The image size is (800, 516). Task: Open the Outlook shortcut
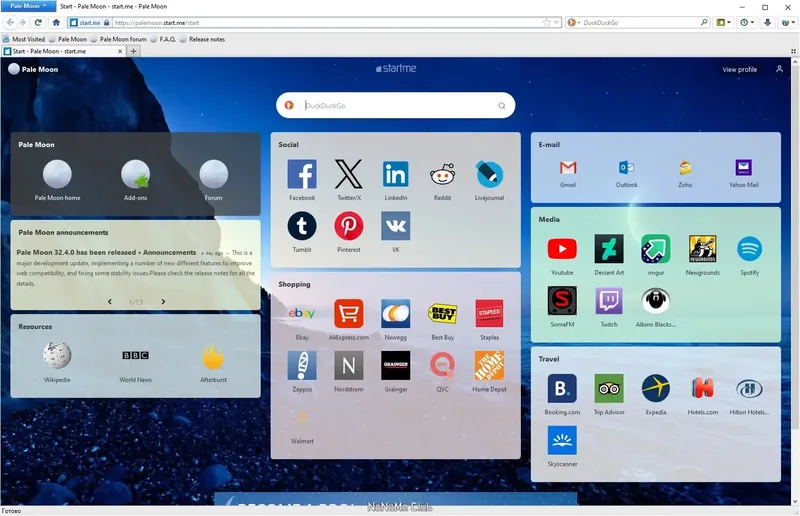coord(627,167)
